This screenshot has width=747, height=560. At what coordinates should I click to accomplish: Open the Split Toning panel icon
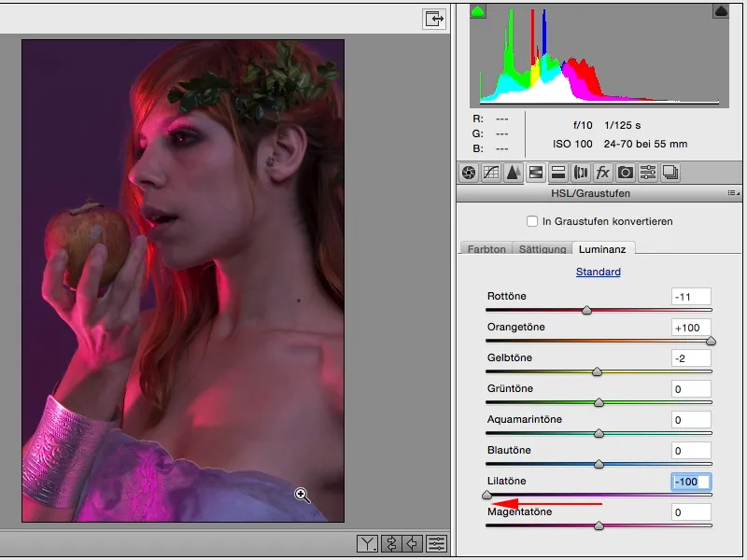557,173
